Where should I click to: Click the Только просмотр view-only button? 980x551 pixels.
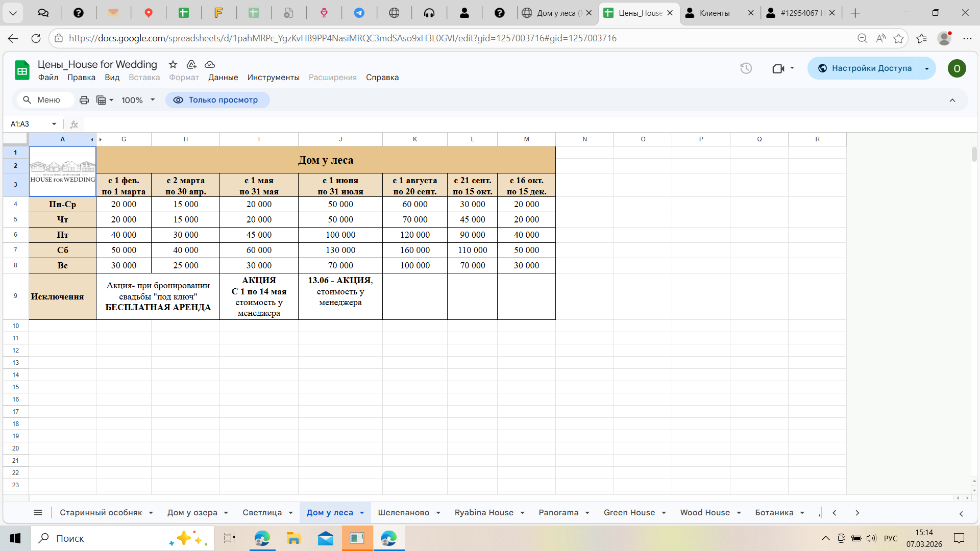pyautogui.click(x=217, y=100)
